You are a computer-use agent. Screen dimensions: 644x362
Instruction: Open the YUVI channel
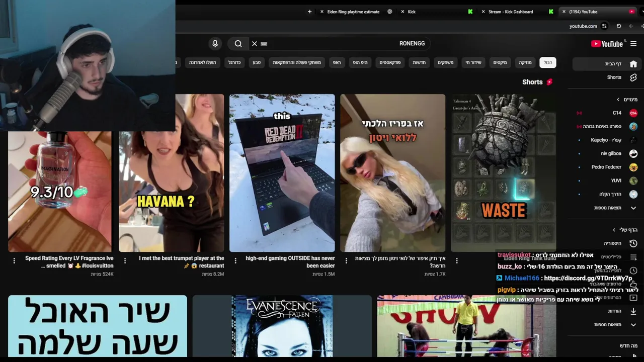tap(606, 180)
